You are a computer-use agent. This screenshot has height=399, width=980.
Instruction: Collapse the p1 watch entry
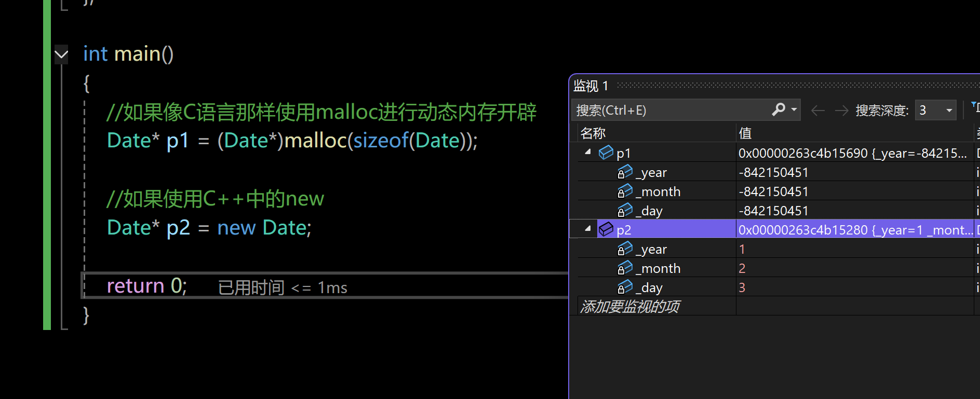point(588,152)
